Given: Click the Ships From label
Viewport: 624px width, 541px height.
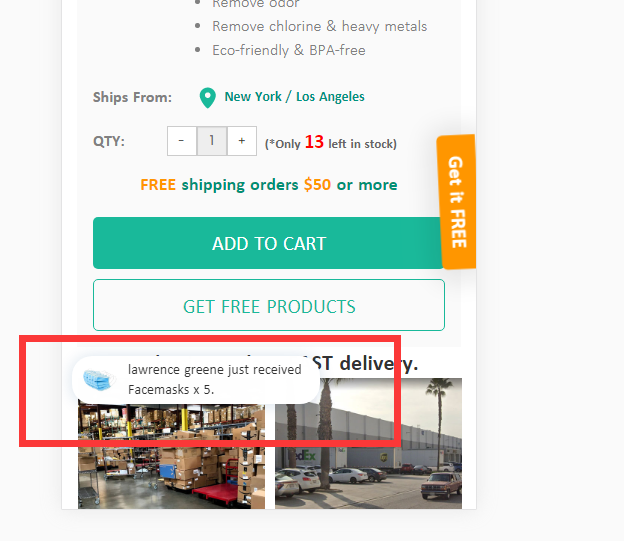Looking at the screenshot, I should 133,98.
